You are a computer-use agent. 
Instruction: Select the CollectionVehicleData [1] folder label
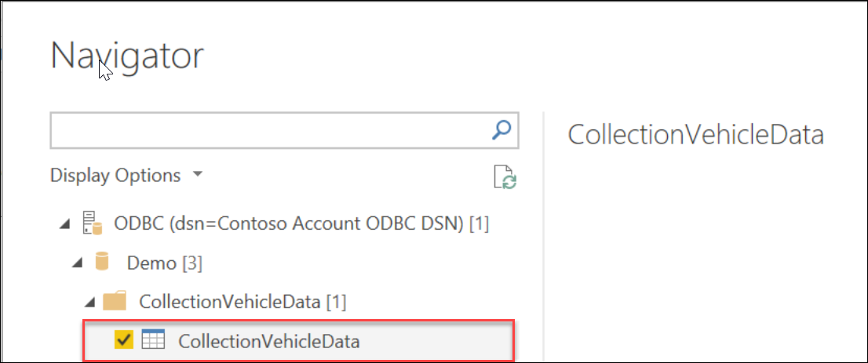click(242, 301)
